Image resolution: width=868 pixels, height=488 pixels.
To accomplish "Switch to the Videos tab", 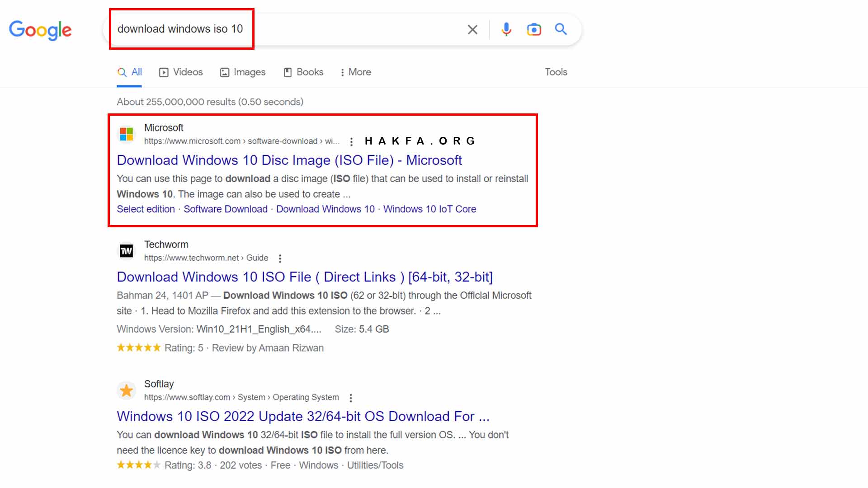I will [181, 72].
